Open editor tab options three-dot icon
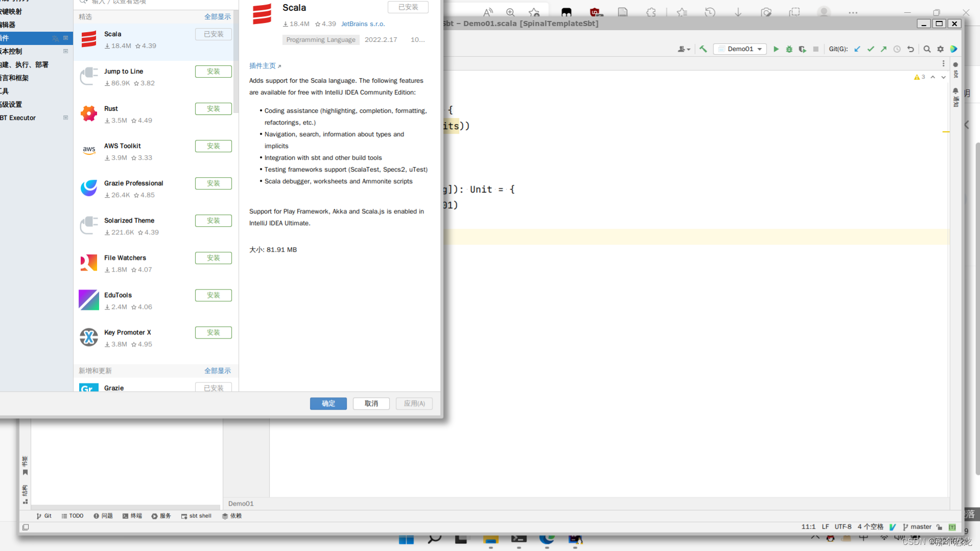This screenshot has height=551, width=980. tap(943, 63)
